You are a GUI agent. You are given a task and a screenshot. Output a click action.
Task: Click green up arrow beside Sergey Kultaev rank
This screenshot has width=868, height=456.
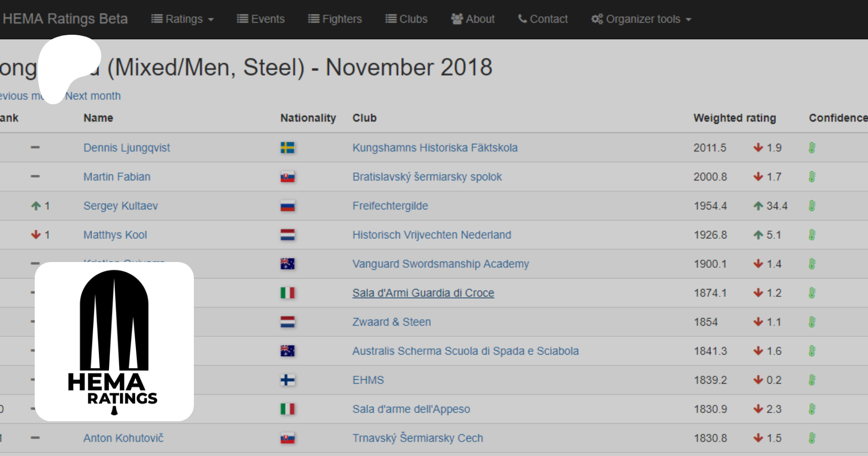[36, 206]
